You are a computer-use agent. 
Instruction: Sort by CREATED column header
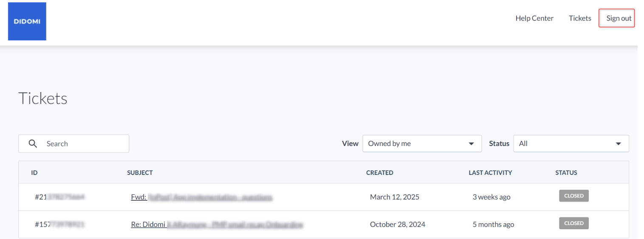pyautogui.click(x=380, y=173)
